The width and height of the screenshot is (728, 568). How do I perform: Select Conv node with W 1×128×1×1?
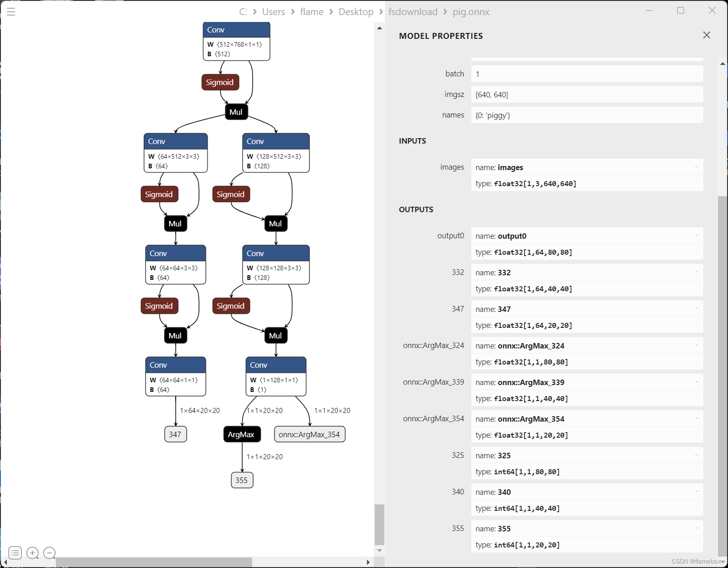coord(276,376)
